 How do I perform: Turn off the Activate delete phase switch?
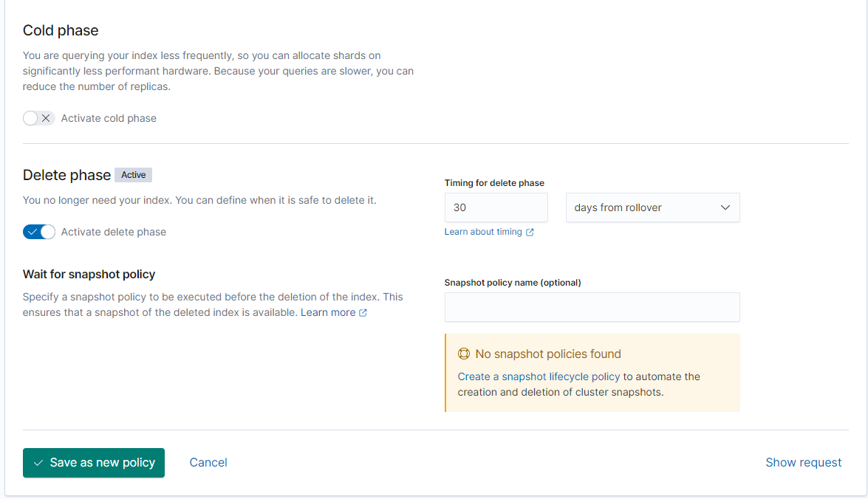pos(39,232)
